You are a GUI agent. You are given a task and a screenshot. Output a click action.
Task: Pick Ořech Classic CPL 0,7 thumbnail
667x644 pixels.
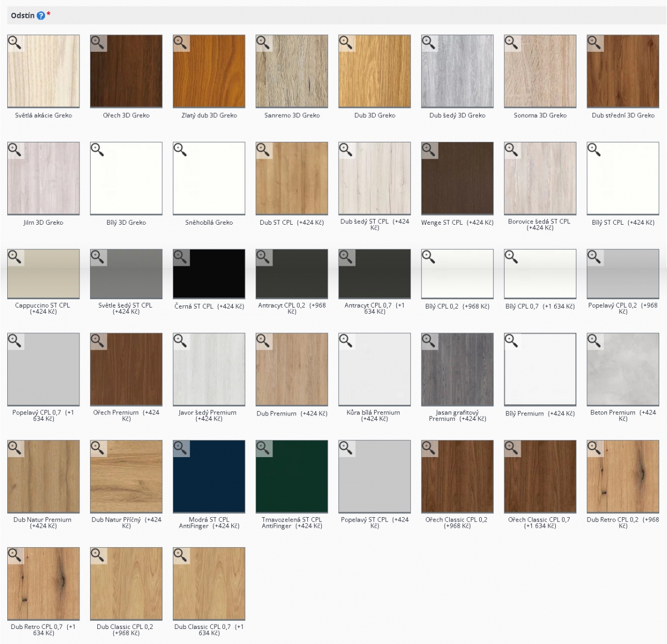pos(540,477)
